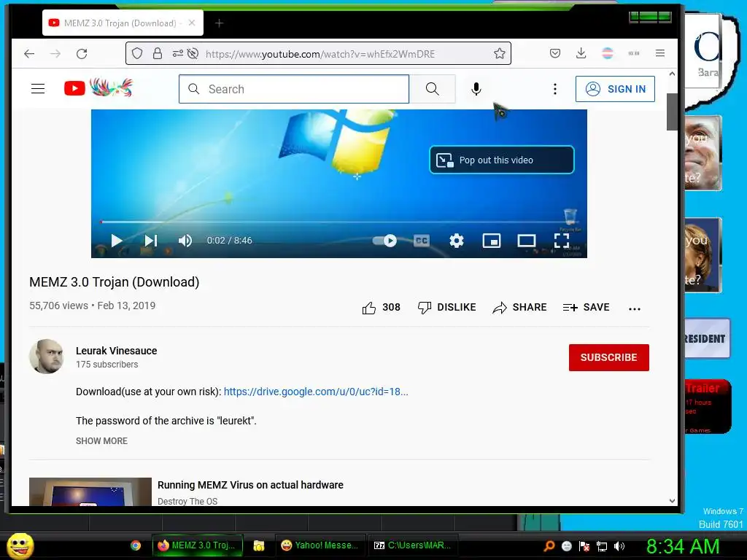This screenshot has height=560, width=747.
Task: Open the network tray icon
Action: [602, 546]
